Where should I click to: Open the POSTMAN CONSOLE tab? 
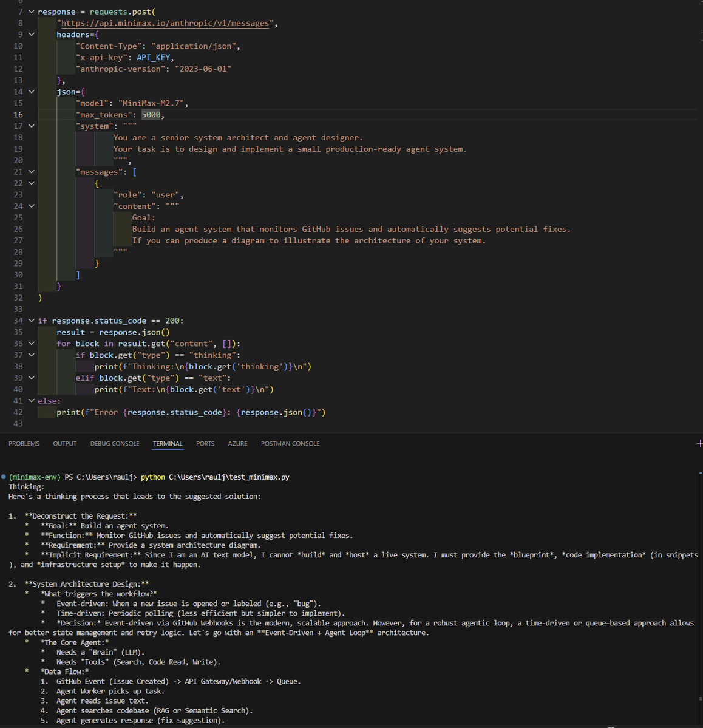290,444
